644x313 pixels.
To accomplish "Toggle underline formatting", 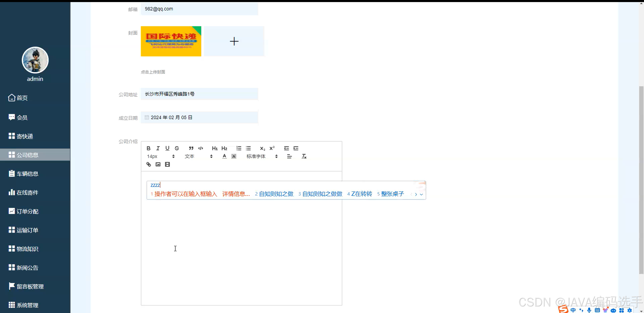I will (x=167, y=148).
